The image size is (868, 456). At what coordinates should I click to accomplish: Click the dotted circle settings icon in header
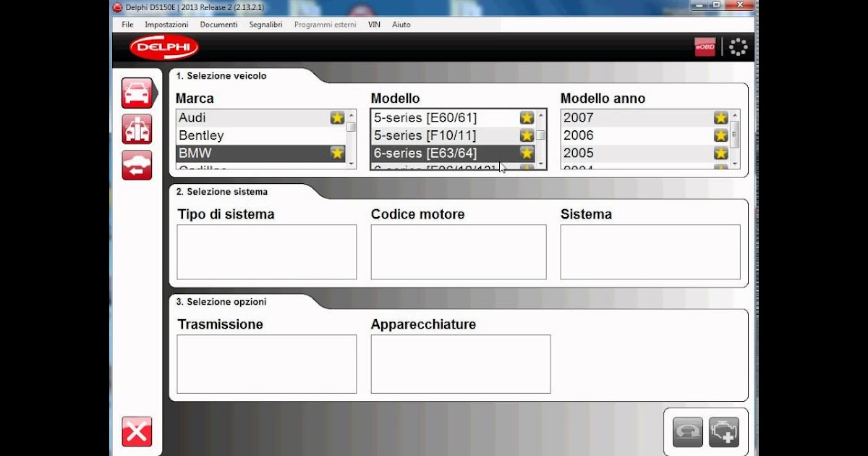click(738, 47)
